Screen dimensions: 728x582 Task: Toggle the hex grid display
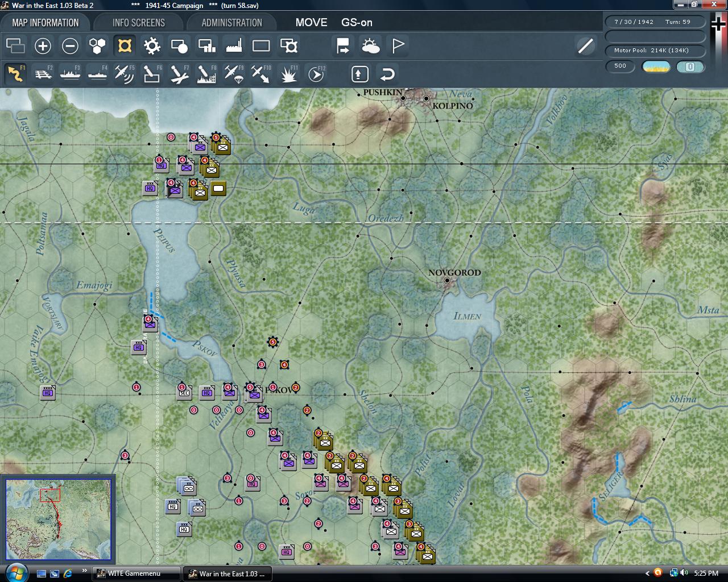point(97,45)
